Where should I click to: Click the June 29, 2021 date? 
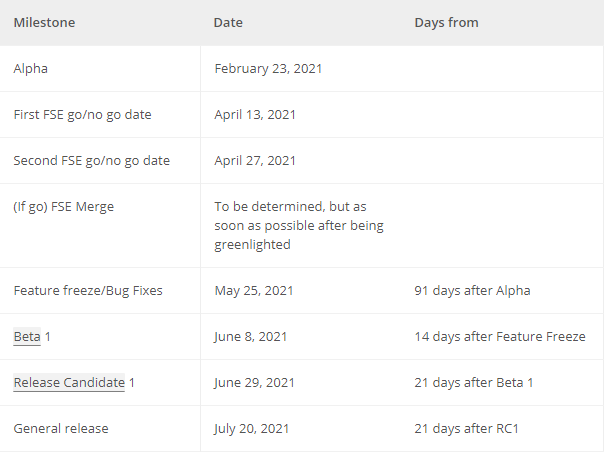[254, 383]
